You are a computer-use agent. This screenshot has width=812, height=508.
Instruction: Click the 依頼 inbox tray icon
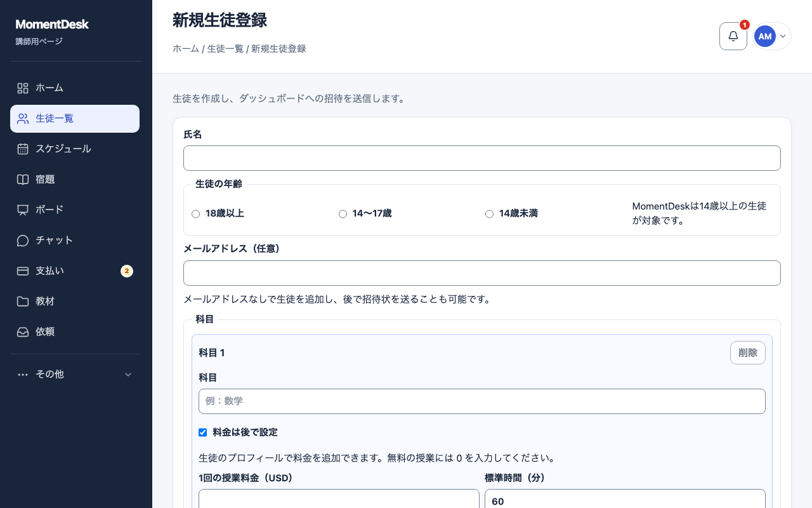[x=23, y=332]
